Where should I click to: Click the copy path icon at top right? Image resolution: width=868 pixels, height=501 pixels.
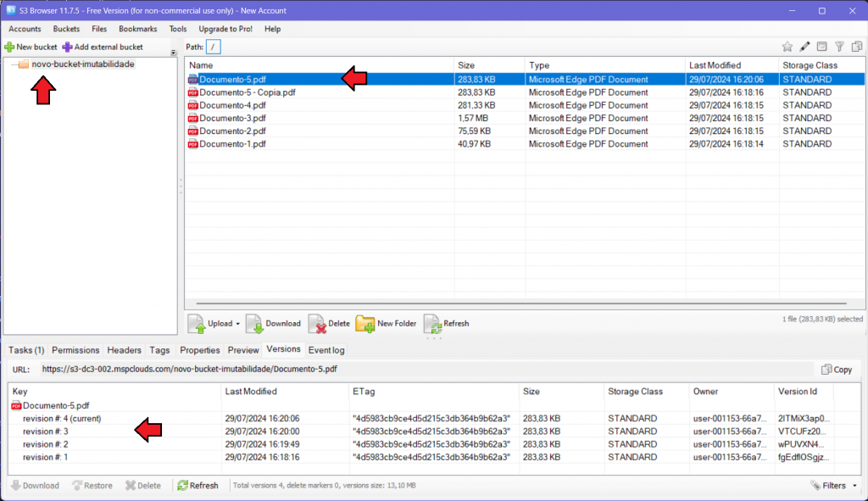pyautogui.click(x=857, y=47)
